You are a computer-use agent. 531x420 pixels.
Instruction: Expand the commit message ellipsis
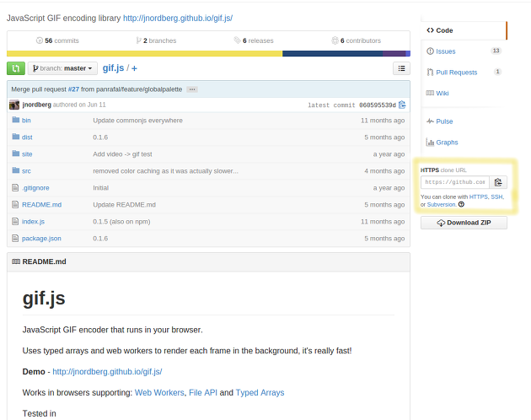click(x=192, y=89)
